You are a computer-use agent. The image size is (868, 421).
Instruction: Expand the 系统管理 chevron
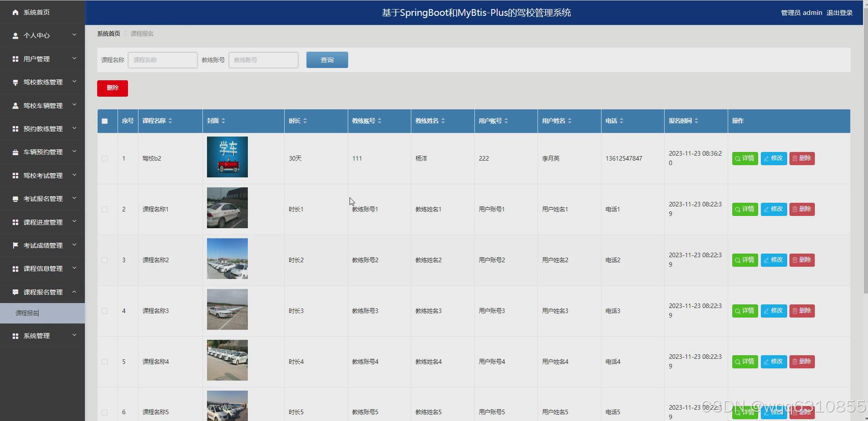click(74, 335)
